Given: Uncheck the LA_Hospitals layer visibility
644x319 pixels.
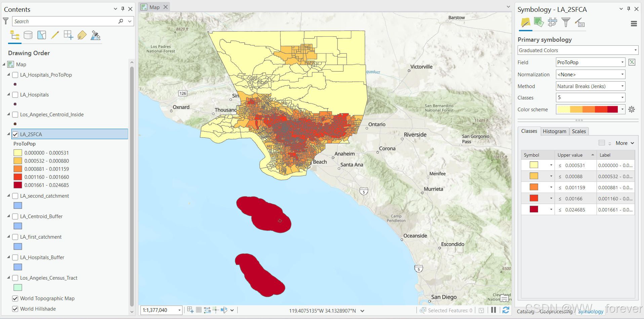Looking at the screenshot, I should click(x=15, y=94).
